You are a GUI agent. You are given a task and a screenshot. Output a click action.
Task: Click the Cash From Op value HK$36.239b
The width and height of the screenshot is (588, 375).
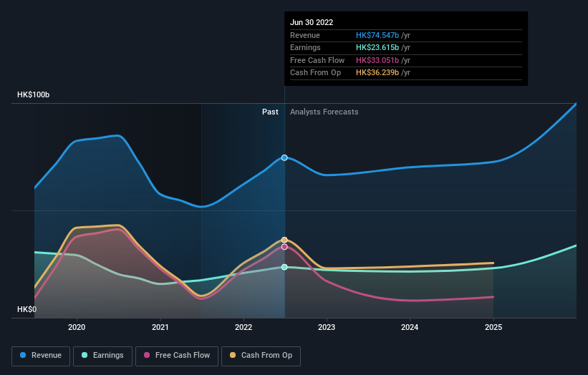tap(377, 73)
